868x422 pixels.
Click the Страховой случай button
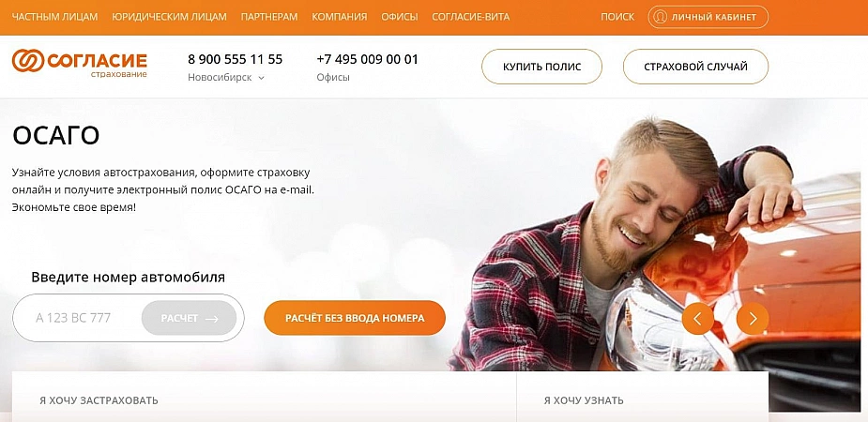coord(696,67)
